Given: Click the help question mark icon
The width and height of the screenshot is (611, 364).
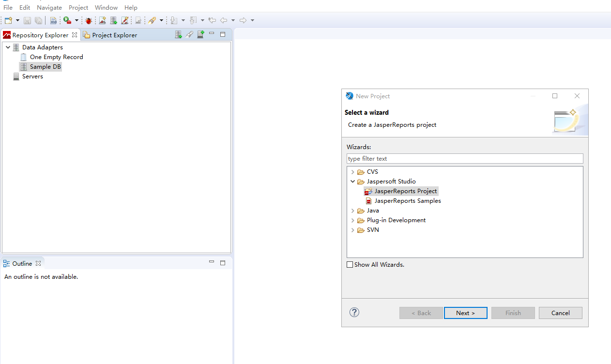Looking at the screenshot, I should 354,312.
